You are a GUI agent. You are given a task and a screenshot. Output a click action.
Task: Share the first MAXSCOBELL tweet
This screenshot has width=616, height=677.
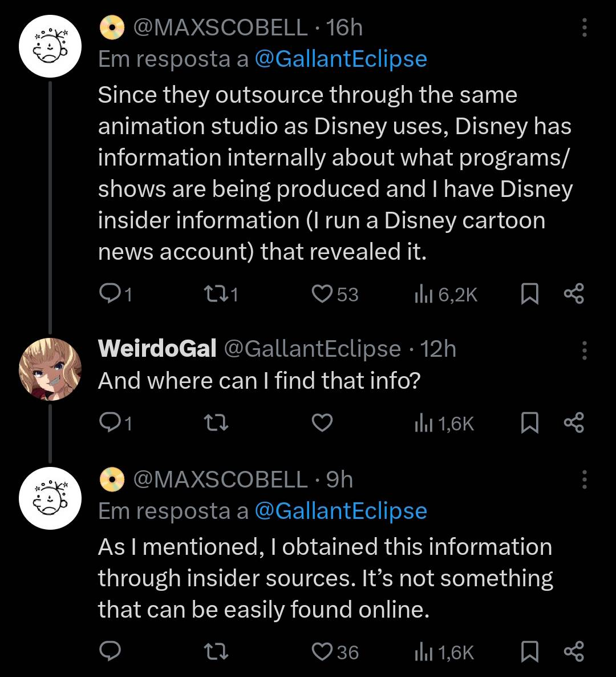574,294
